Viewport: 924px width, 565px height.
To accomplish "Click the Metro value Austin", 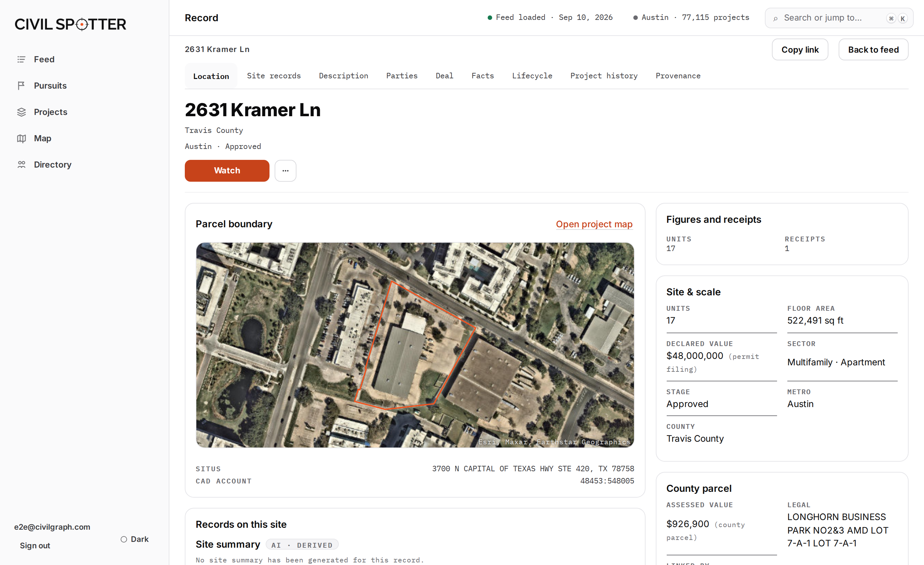I will point(800,404).
